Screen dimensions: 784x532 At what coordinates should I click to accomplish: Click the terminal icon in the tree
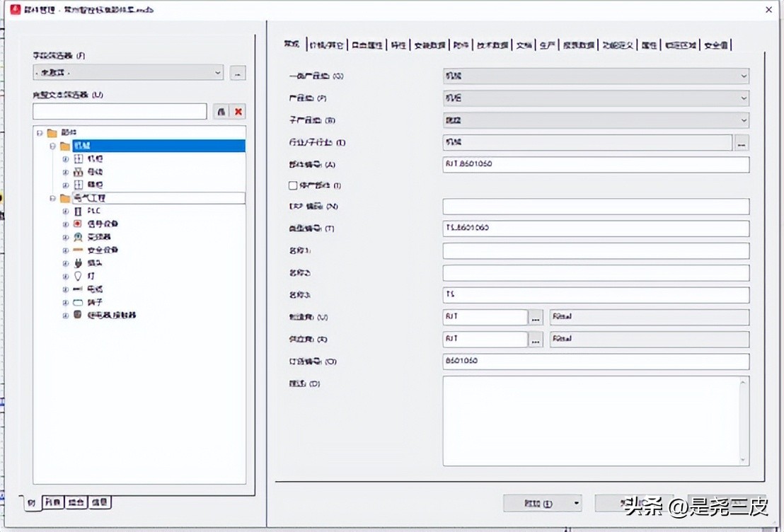pyautogui.click(x=78, y=303)
